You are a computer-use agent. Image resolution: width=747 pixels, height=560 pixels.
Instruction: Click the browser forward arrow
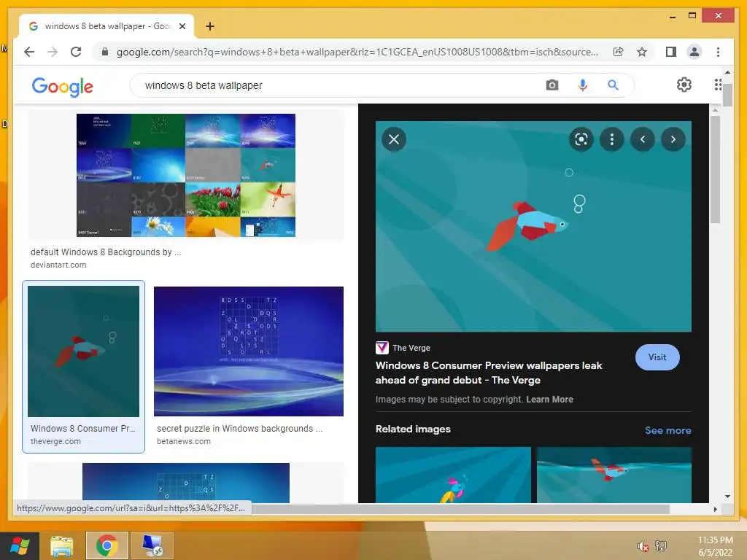(53, 52)
